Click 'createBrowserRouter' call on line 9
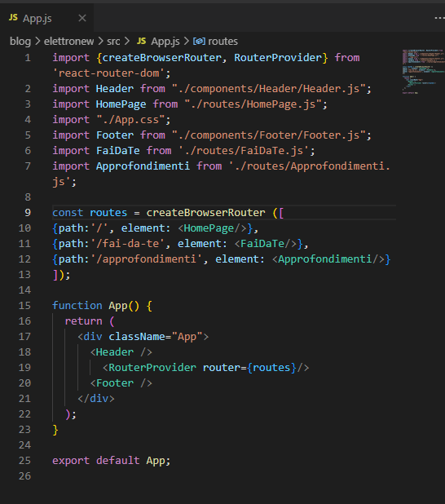 [206, 213]
